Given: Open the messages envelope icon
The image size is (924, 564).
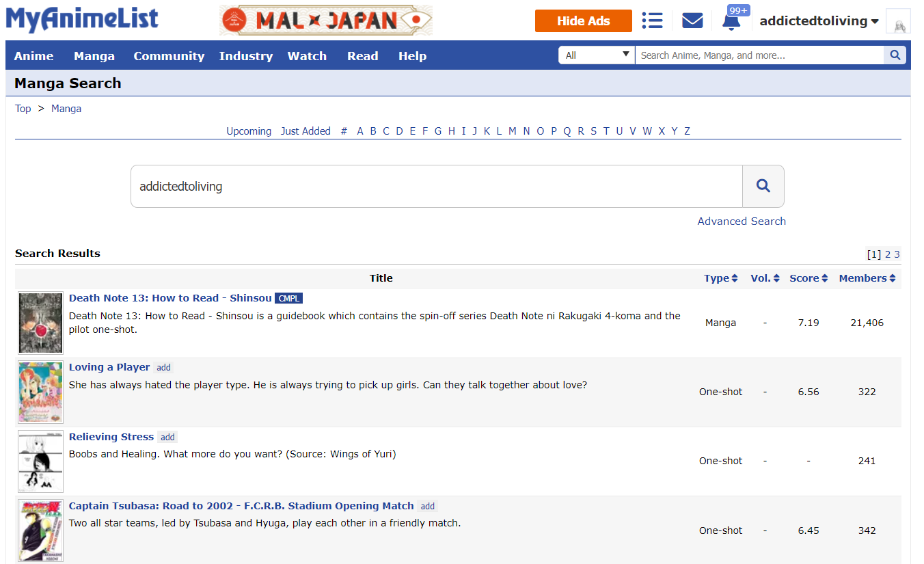Looking at the screenshot, I should click(692, 21).
